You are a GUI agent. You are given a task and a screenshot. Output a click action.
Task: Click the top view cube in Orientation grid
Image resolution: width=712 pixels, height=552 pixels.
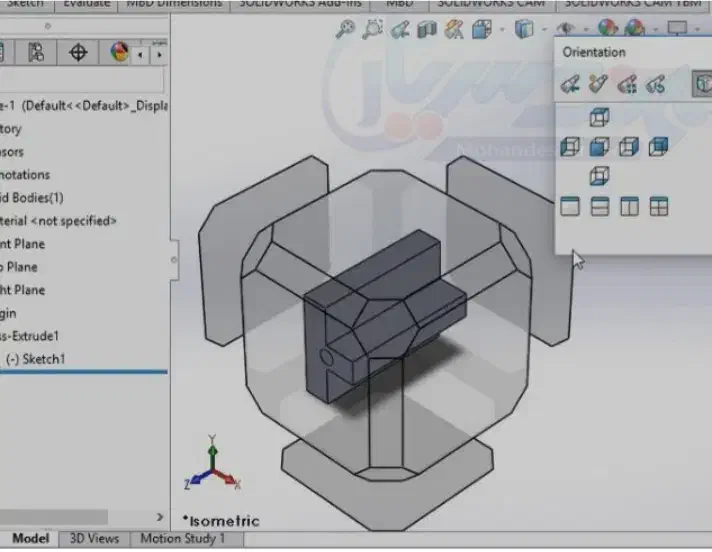[x=599, y=118]
